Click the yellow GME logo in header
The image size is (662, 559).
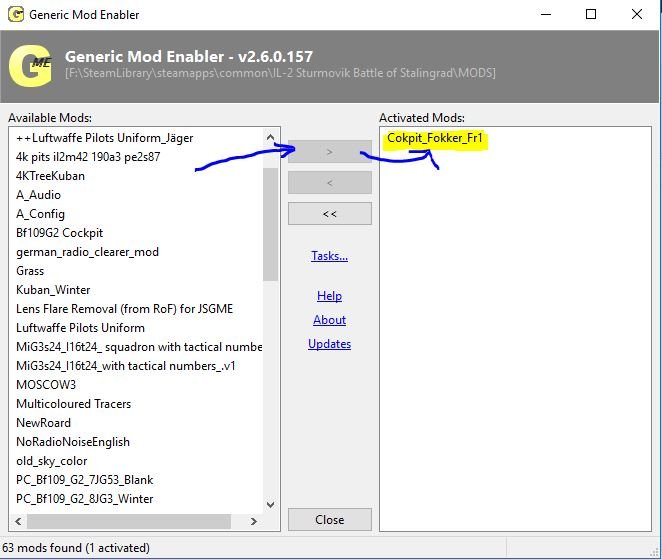[30, 66]
